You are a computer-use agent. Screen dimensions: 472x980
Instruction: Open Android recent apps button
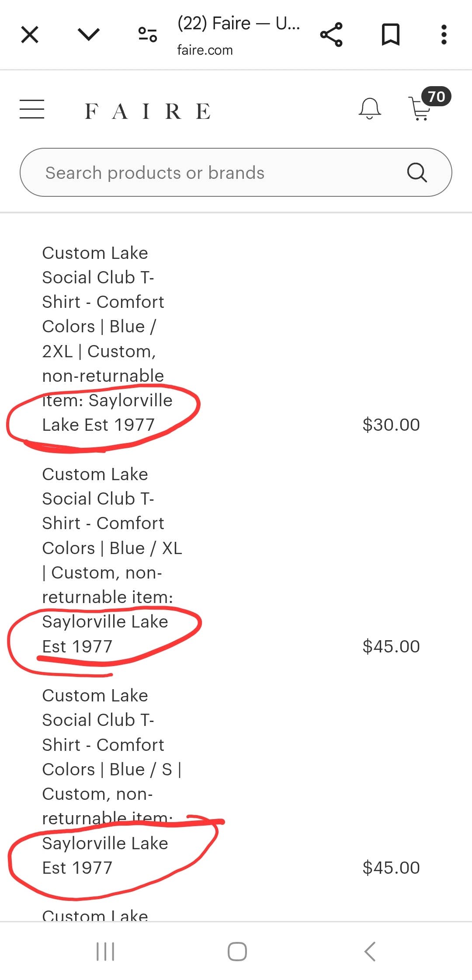coord(105,952)
